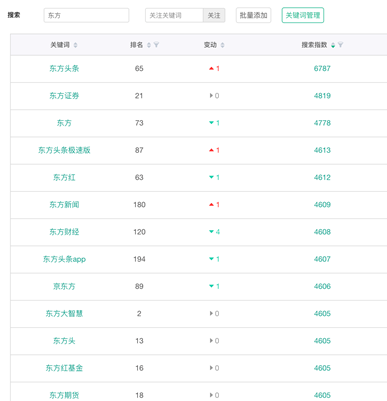This screenshot has height=401, width=387.
Task: Select the red up change in the 东方头条 row
Action: coord(214,69)
